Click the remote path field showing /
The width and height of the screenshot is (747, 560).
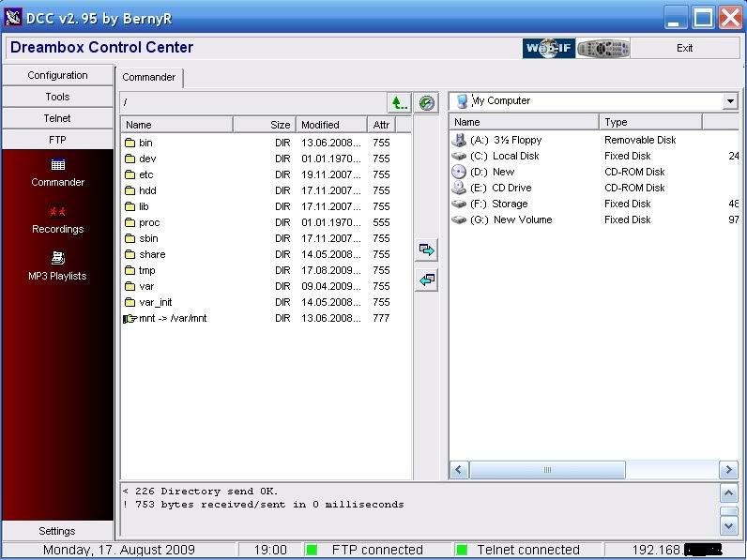(253, 102)
